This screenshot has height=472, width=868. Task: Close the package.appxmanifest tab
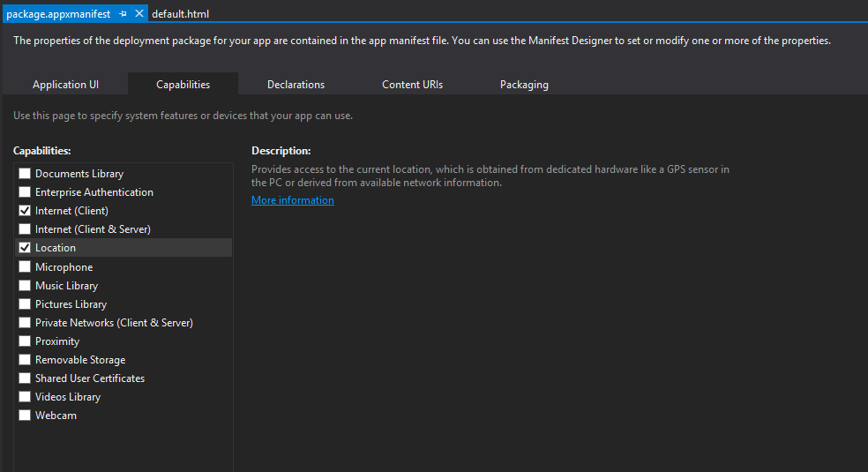[139, 14]
